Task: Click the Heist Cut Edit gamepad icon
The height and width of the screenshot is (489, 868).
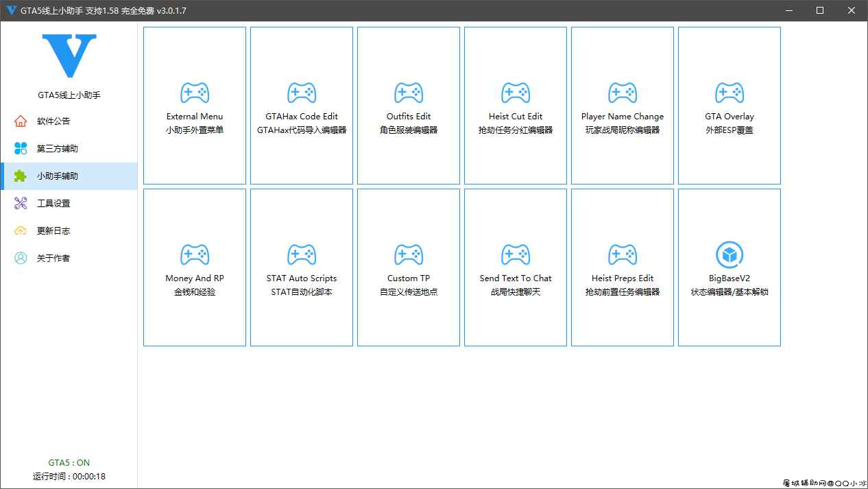Action: click(x=516, y=93)
